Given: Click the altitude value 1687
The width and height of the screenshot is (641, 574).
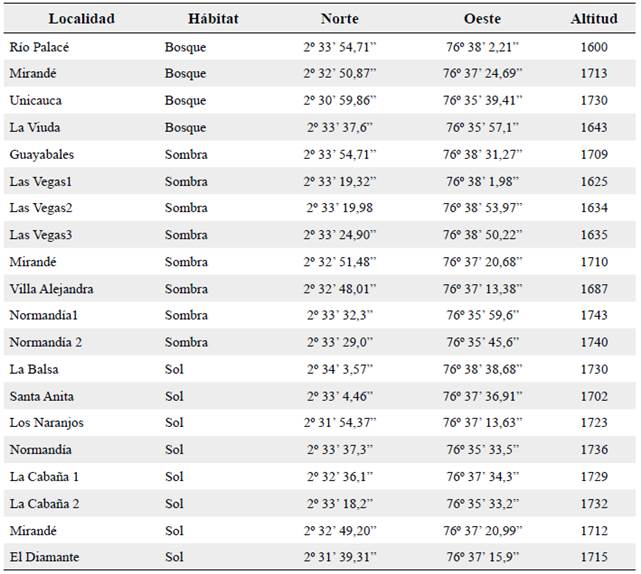Looking at the screenshot, I should tap(594, 289).
